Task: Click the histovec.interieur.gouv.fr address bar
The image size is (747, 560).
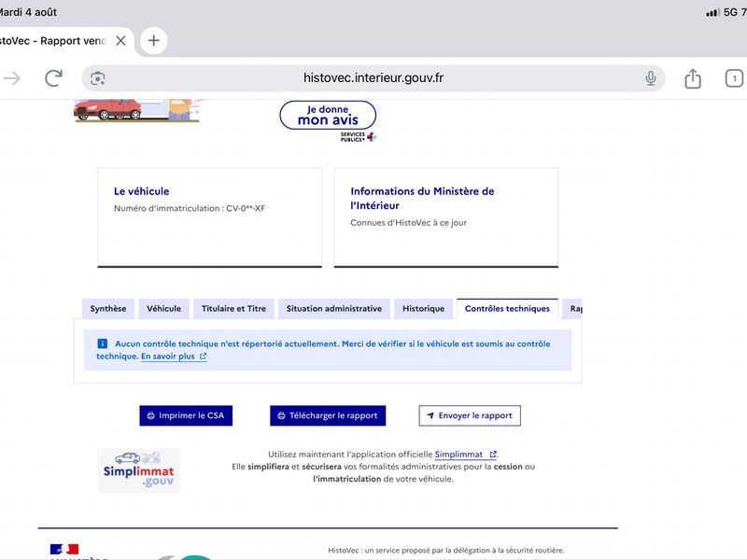Action: (x=373, y=78)
